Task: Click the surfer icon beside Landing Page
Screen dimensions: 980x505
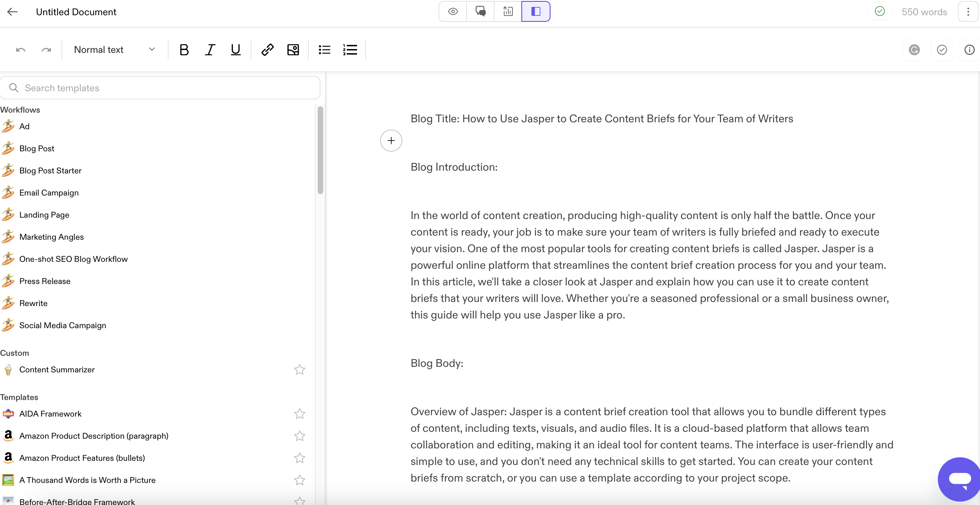Action: pos(8,215)
